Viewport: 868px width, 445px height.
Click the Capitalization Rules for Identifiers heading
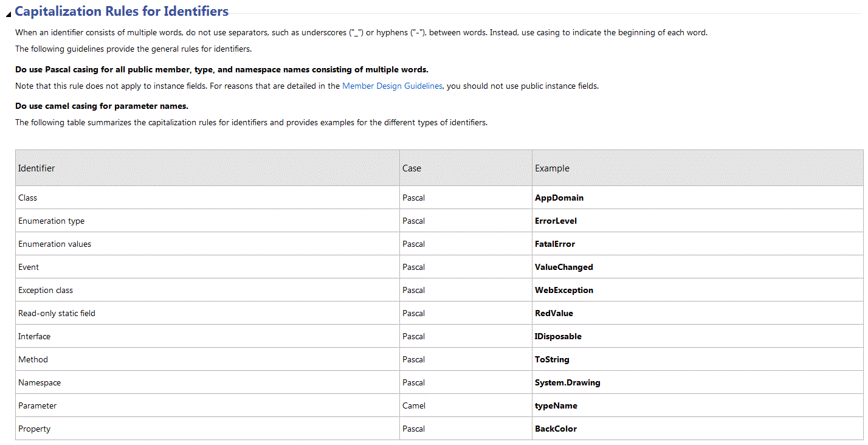click(122, 12)
